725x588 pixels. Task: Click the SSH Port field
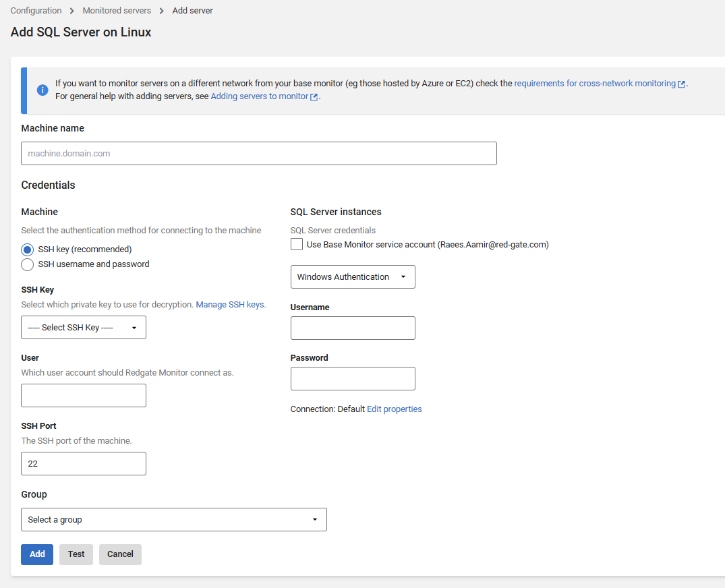(x=84, y=464)
